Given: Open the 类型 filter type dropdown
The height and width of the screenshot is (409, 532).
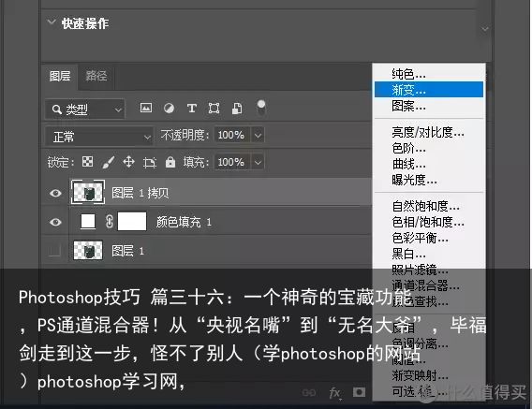Looking at the screenshot, I should click(85, 110).
